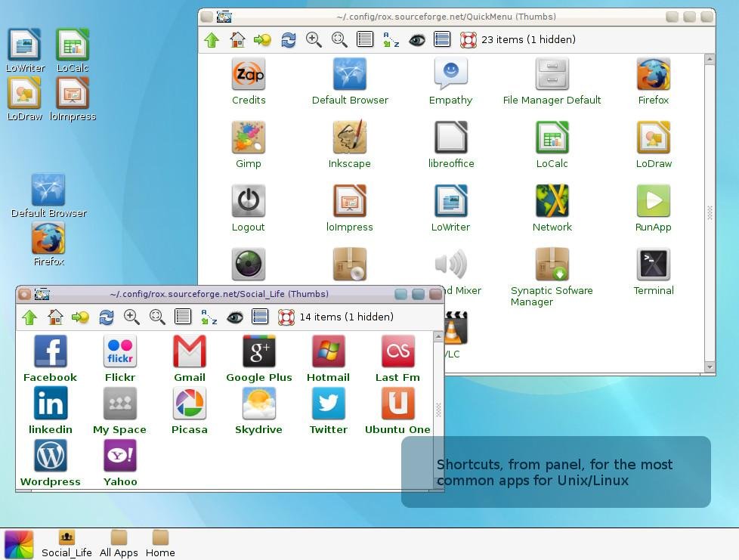The image size is (739, 560).
Task: Open Social_Life folder in bottom panel
Action: (x=66, y=543)
